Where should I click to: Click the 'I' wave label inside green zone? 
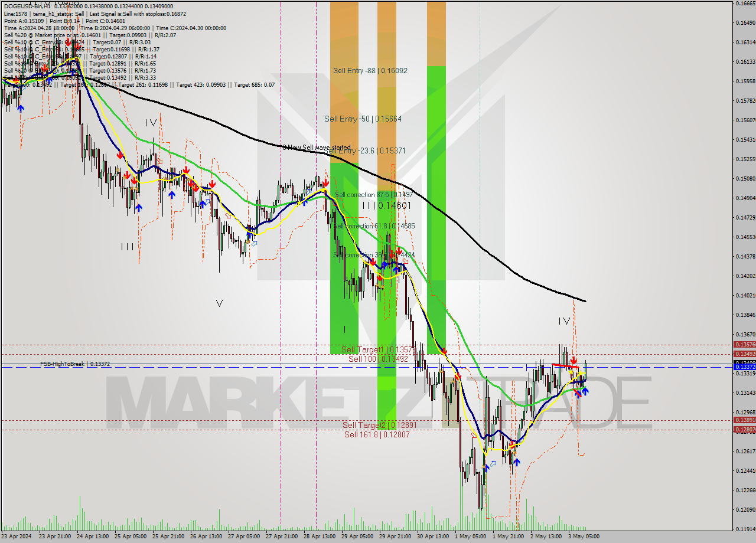pyautogui.click(x=344, y=329)
